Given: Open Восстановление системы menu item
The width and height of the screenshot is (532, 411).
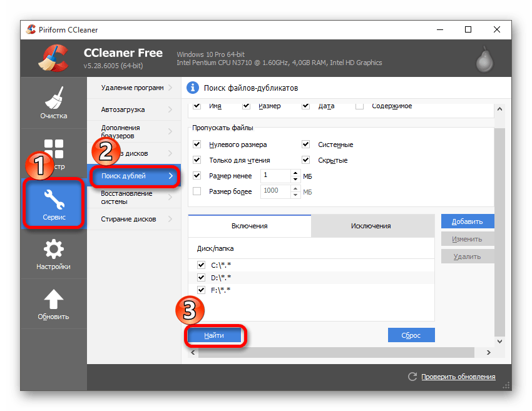Looking at the screenshot, I should (127, 198).
